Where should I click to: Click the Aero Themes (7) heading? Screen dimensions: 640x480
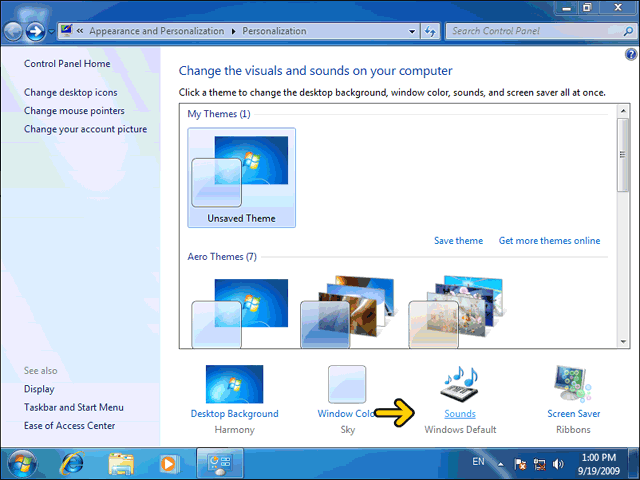tap(222, 257)
